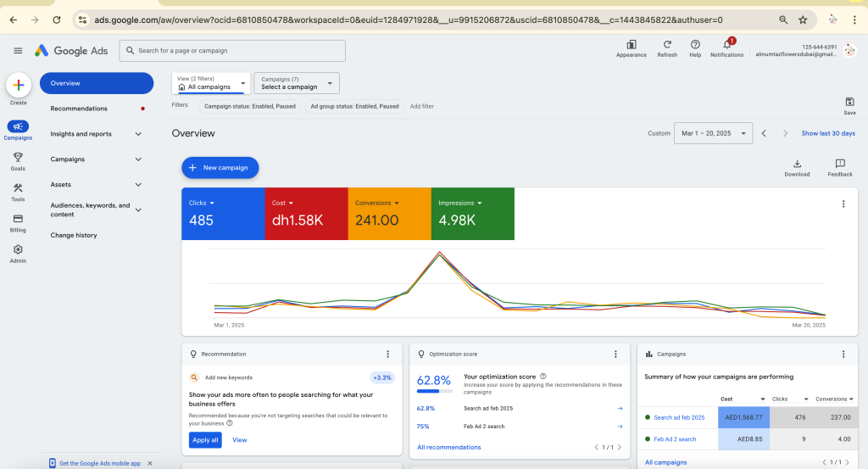Open Cost column dropdown in Campaigns table
This screenshot has height=469, width=868.
pyautogui.click(x=763, y=399)
